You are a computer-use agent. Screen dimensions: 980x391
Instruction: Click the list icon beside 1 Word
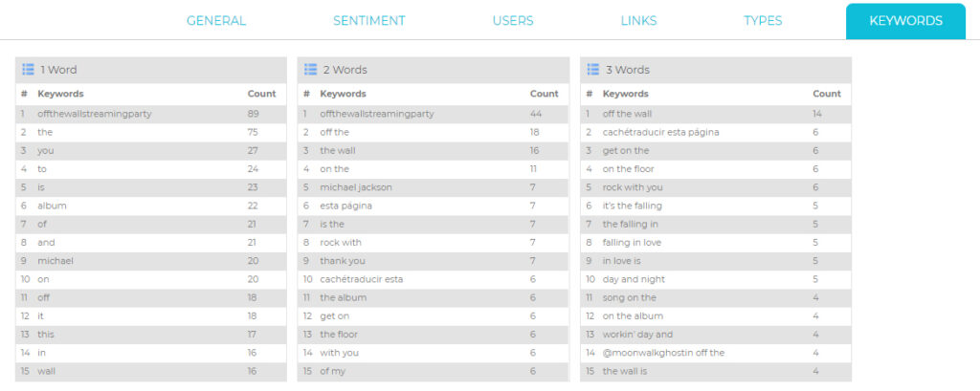click(28, 70)
